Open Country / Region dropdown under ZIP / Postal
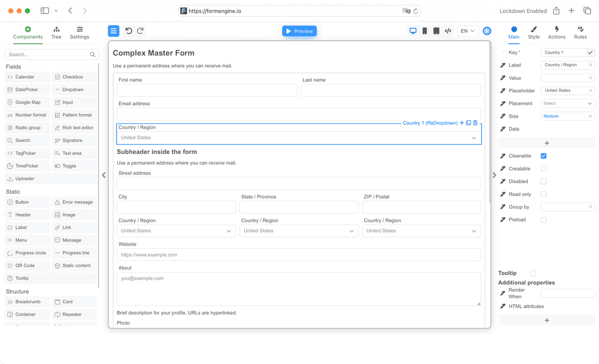Screen dimensions: 599x364 tap(422, 231)
